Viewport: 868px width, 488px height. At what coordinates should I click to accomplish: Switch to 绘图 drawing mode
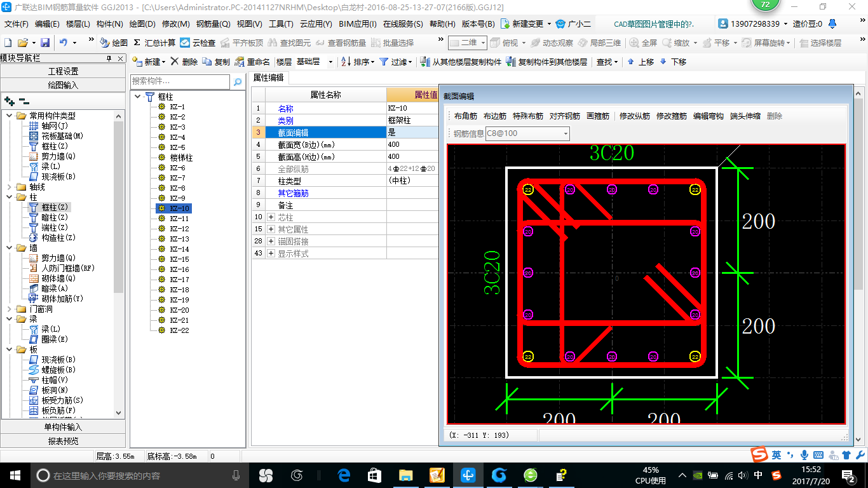click(x=114, y=43)
